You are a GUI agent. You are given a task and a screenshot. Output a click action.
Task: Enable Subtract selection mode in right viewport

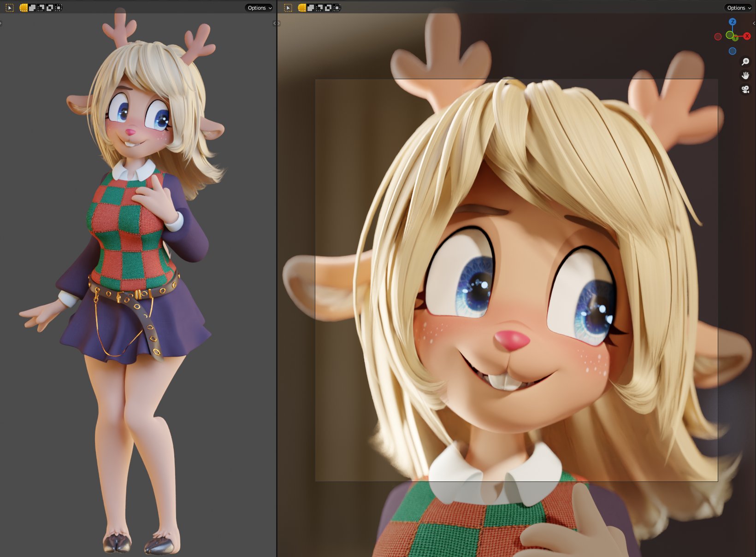click(x=319, y=7)
